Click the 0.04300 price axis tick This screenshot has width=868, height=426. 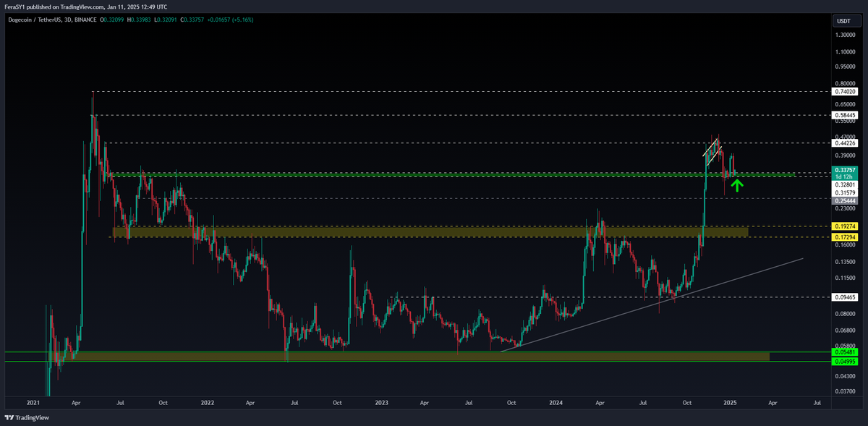846,375
